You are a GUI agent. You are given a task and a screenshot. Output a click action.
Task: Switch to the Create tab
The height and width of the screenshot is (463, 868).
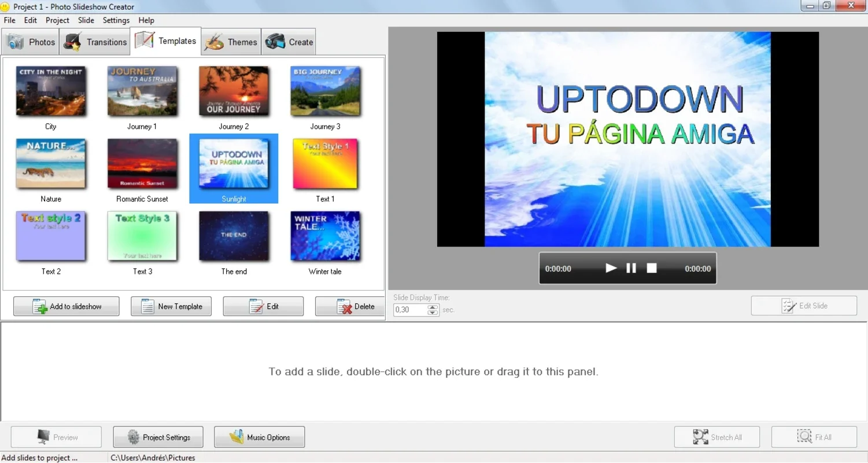point(289,42)
